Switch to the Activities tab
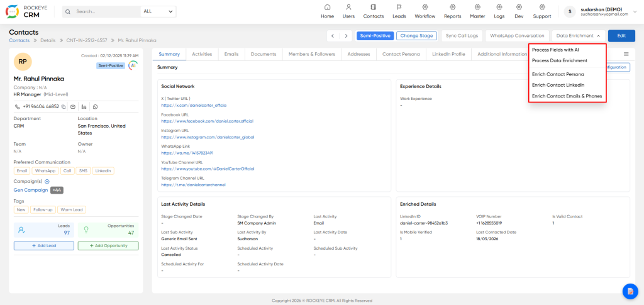Viewport: 644px width, 305px height. pyautogui.click(x=202, y=54)
